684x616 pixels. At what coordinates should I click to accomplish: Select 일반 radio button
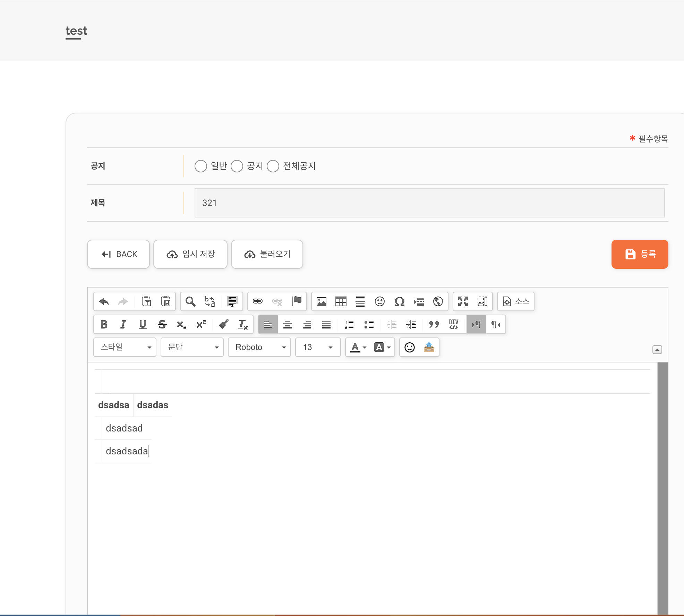point(200,166)
